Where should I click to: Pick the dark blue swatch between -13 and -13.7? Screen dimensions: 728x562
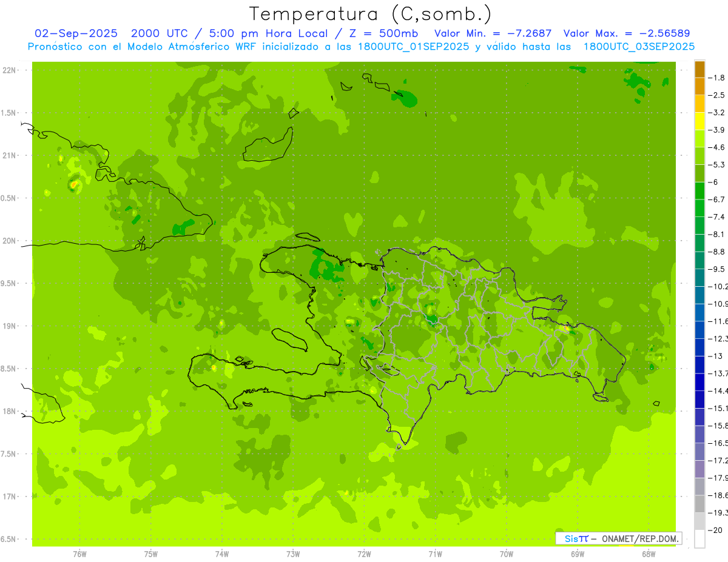(699, 364)
